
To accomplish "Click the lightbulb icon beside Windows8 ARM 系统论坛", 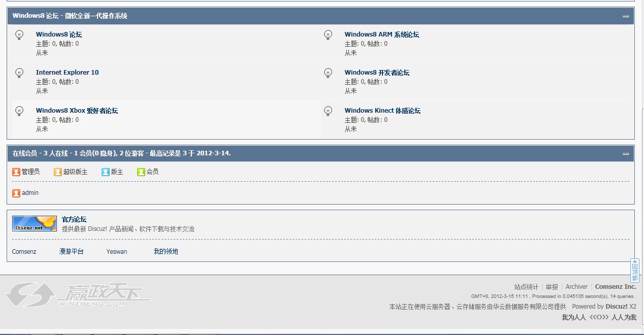I will pos(328,35).
